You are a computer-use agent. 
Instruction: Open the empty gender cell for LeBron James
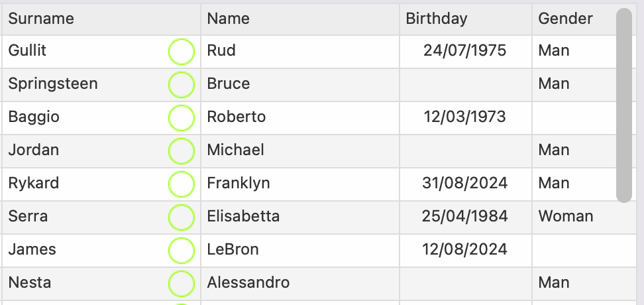(x=574, y=250)
